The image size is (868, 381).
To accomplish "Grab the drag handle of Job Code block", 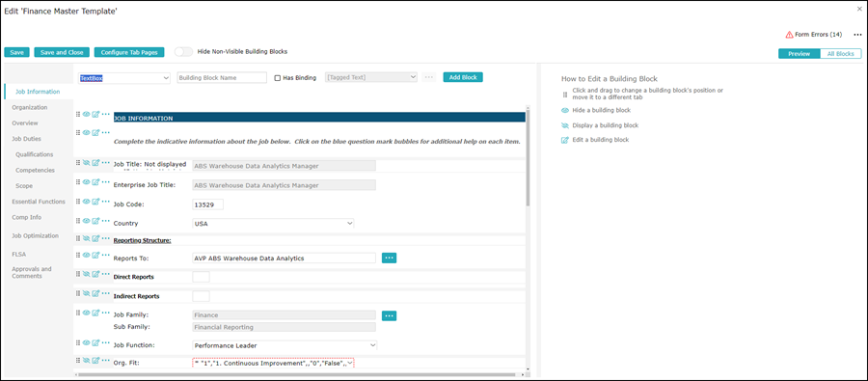I will click(78, 201).
